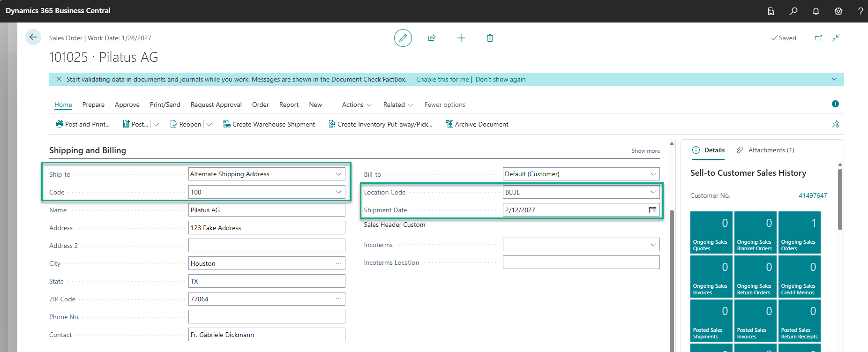The height and width of the screenshot is (352, 868).
Task: Open help question mark icon
Action: pos(861,11)
